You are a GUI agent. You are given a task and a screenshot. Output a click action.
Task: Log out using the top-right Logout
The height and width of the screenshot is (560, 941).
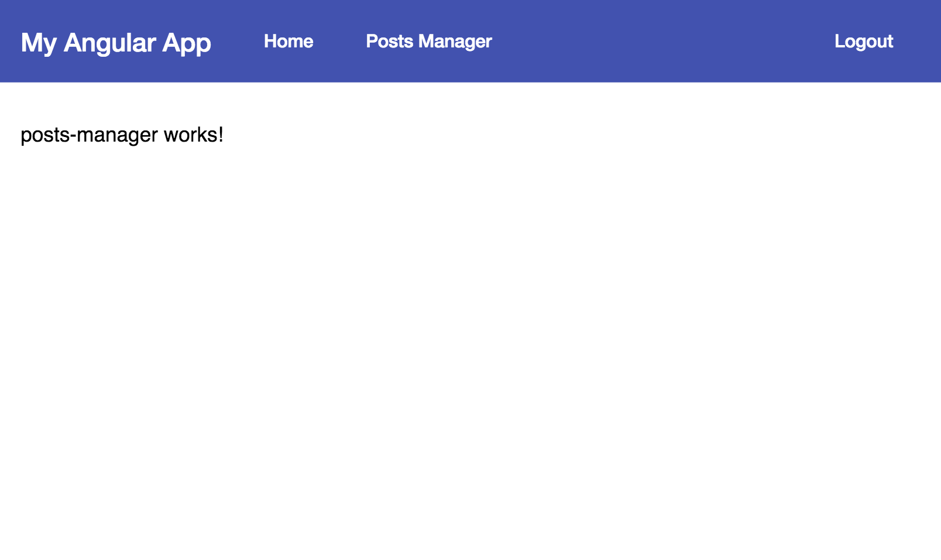pos(863,42)
